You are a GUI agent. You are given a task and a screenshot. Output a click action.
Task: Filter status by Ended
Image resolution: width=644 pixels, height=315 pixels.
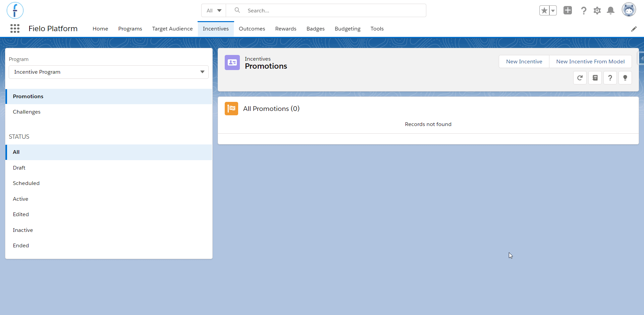coord(109,246)
